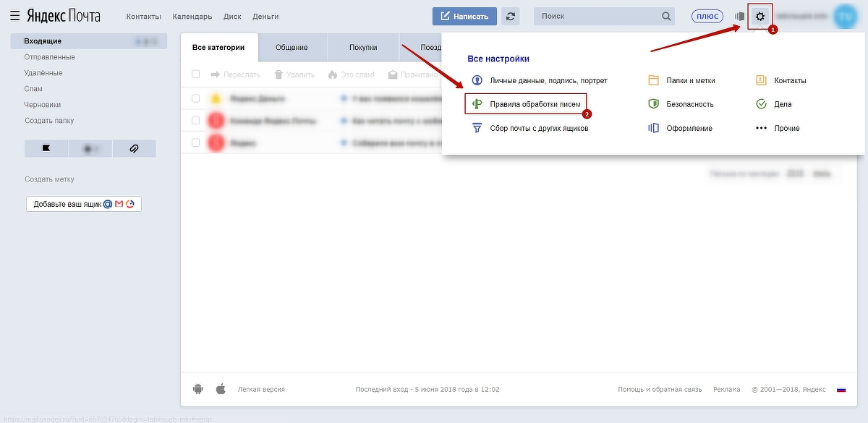The image size is (868, 423).
Task: Click the Удалить trash icon
Action: [278, 74]
